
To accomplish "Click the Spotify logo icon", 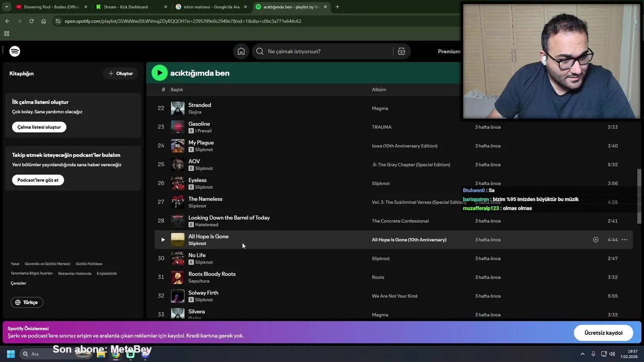I will pos(15,51).
